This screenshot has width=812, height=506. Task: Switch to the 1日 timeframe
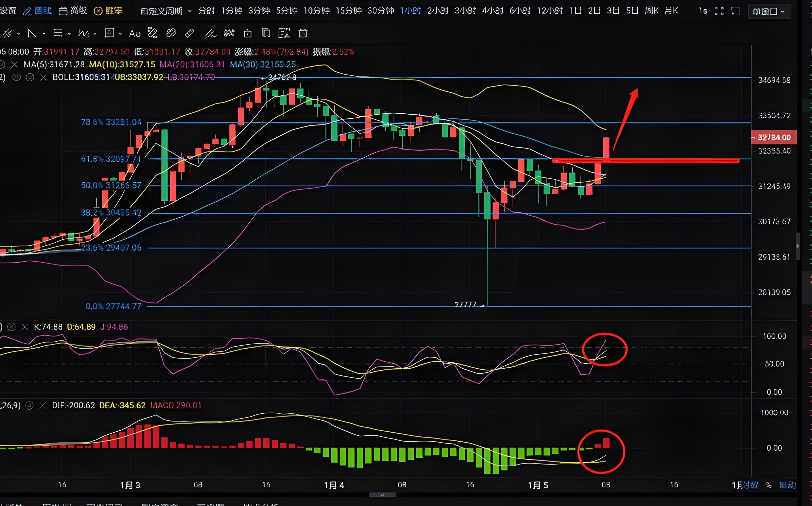pos(575,11)
